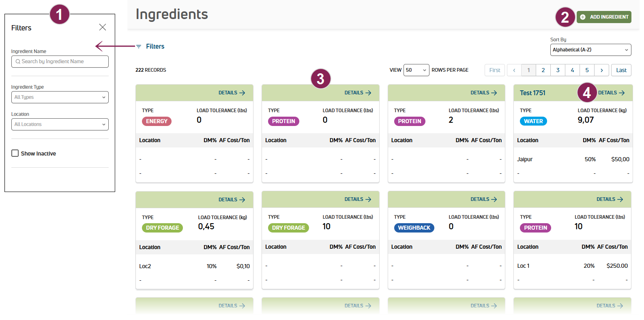Jump to page 3 of records
The image size is (644, 320).
(x=558, y=70)
